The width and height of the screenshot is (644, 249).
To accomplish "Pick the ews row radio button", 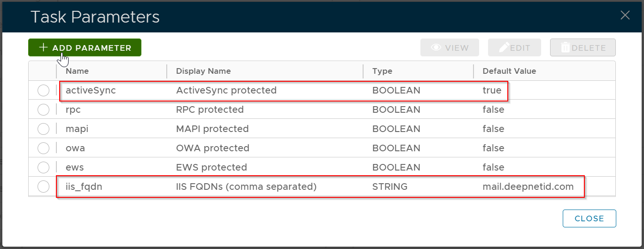I will (x=43, y=167).
